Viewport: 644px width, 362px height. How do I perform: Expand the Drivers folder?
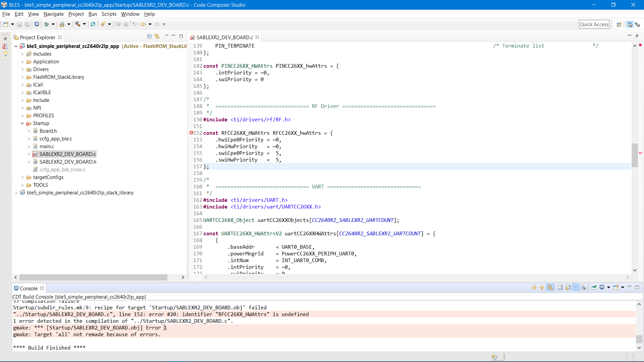tap(22, 69)
